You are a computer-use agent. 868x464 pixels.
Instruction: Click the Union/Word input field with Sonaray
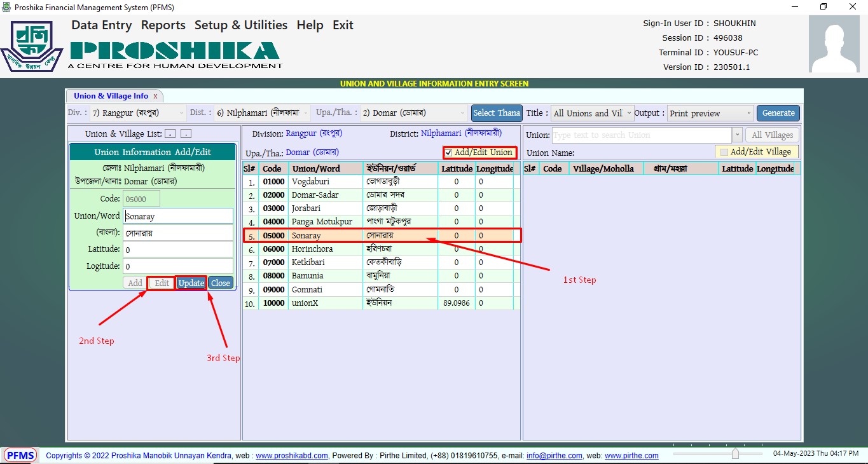pyautogui.click(x=178, y=216)
